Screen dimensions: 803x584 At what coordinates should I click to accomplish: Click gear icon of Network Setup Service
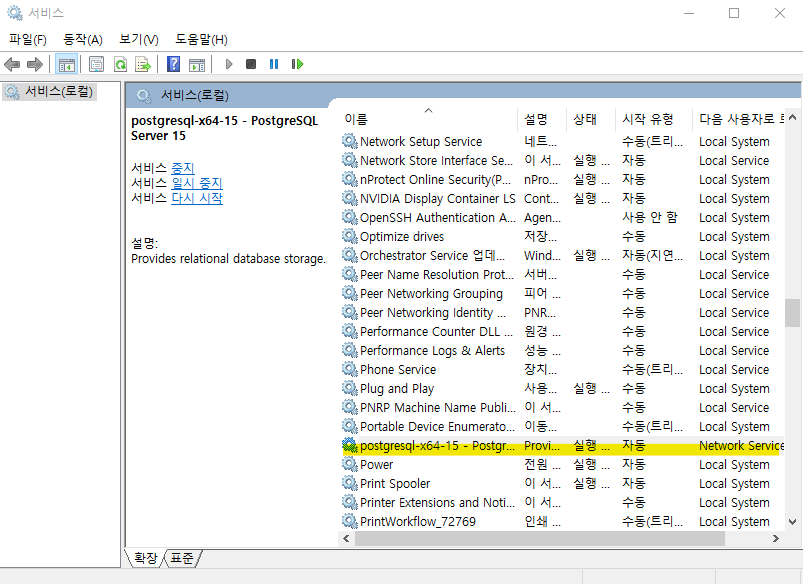click(x=349, y=141)
